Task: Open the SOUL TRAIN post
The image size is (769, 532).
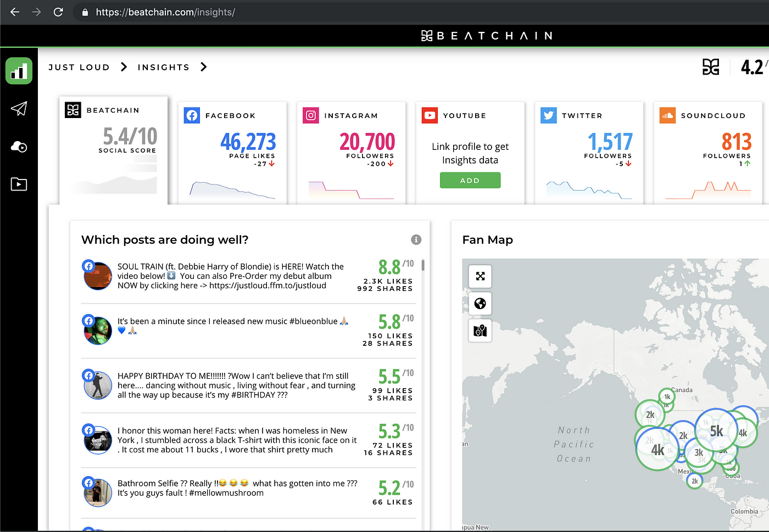Action: point(249,276)
